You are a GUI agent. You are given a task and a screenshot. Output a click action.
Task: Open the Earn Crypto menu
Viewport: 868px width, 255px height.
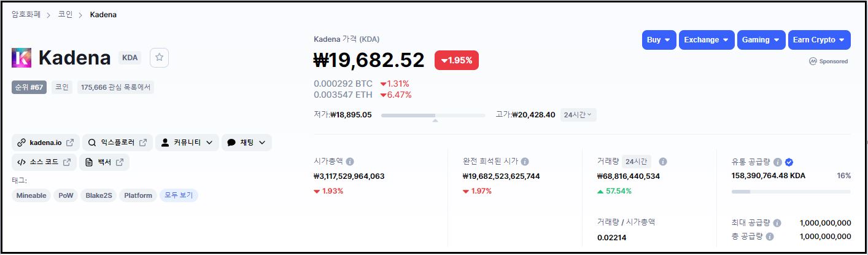(x=819, y=40)
